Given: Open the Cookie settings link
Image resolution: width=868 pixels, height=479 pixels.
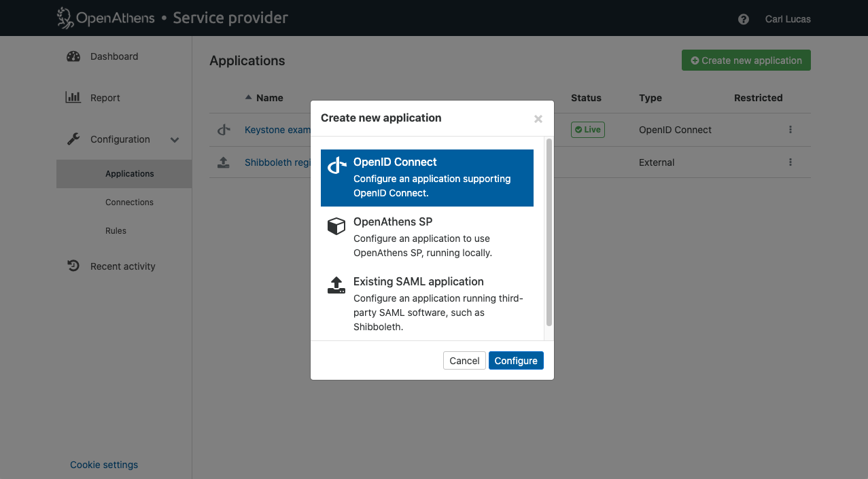Looking at the screenshot, I should point(104,465).
